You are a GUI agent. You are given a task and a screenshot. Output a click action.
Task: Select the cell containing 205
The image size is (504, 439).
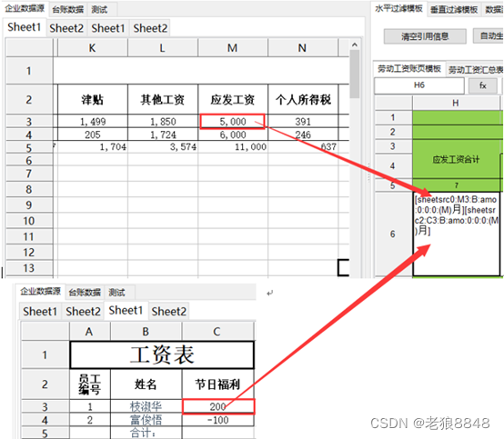click(x=93, y=135)
